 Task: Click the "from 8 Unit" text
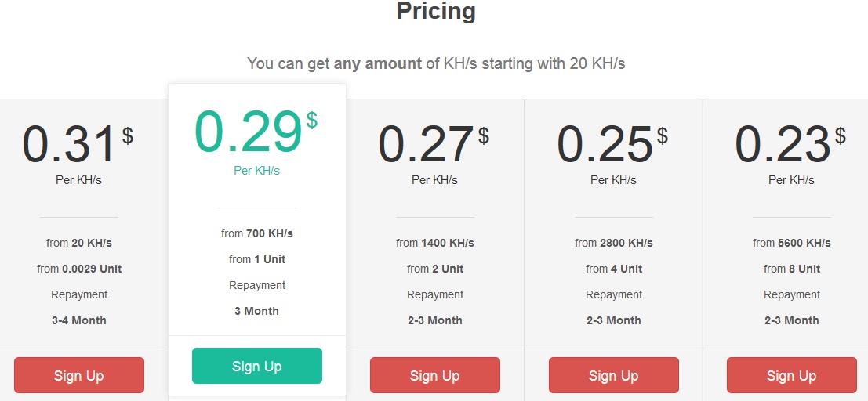click(x=791, y=269)
